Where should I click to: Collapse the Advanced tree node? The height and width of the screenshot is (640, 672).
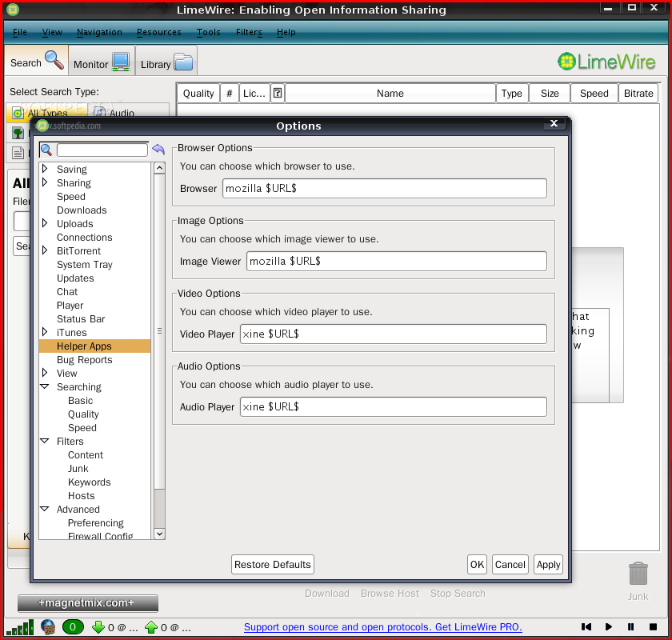coord(45,510)
